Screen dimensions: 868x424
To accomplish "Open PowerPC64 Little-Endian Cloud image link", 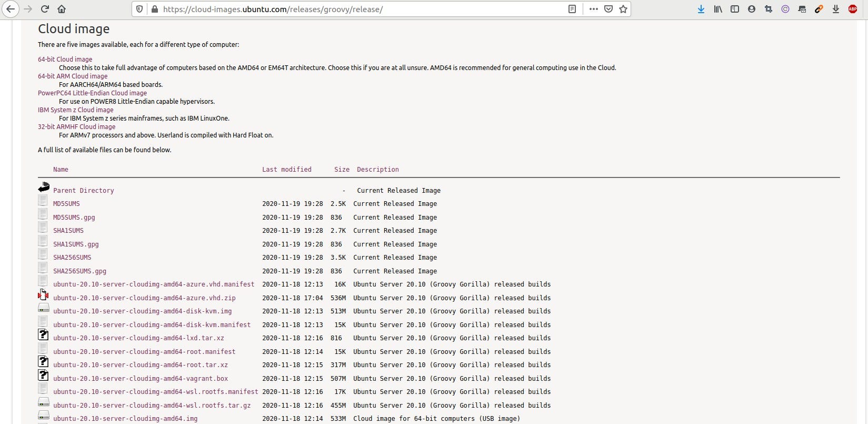I will pyautogui.click(x=92, y=93).
